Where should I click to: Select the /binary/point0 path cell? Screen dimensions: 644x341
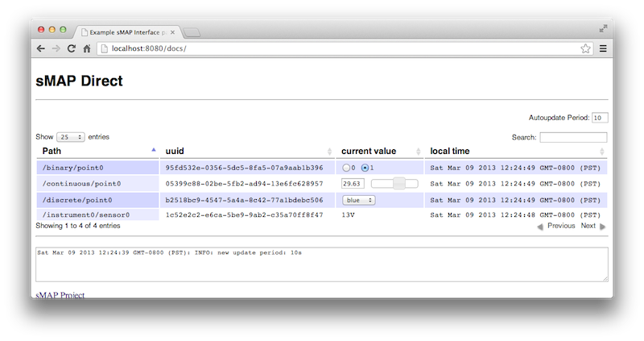click(97, 168)
